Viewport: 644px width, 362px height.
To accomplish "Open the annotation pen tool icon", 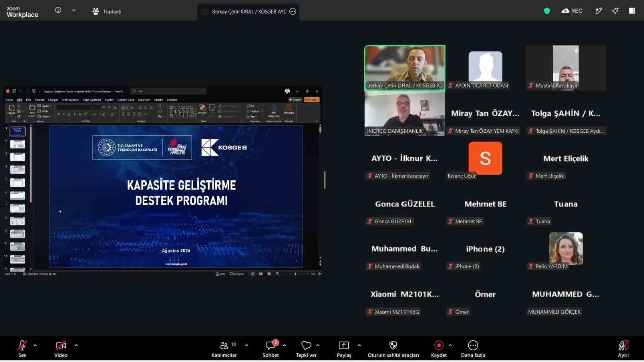I will pyautogui.click(x=599, y=11).
